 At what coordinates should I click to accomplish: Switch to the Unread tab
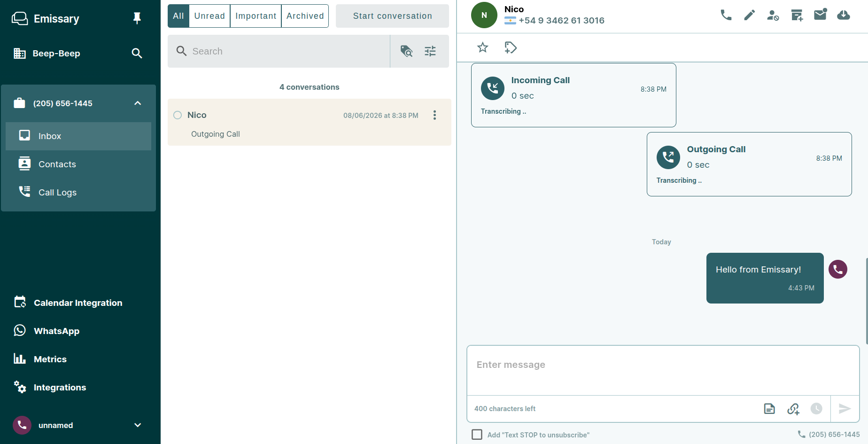(209, 16)
